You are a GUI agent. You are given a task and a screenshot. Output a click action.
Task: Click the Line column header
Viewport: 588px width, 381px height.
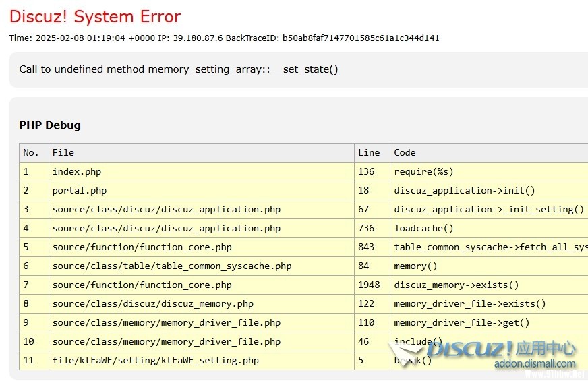369,152
